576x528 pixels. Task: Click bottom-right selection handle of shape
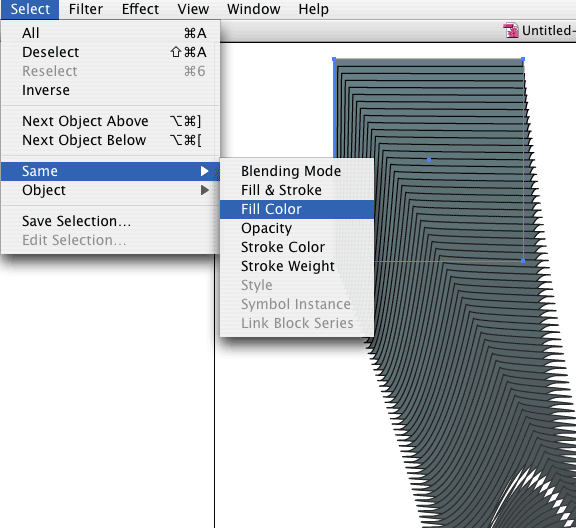click(x=523, y=261)
